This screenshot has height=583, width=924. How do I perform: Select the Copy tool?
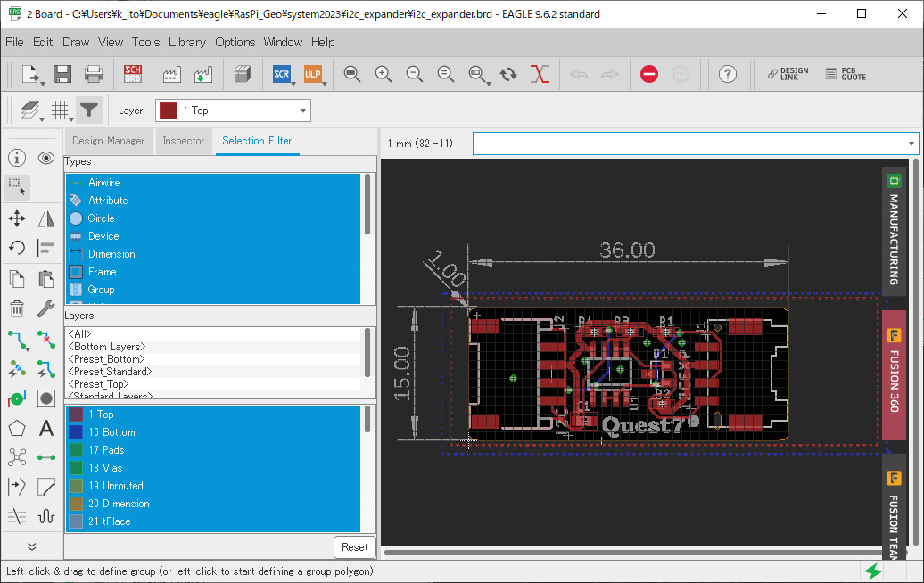(x=17, y=278)
